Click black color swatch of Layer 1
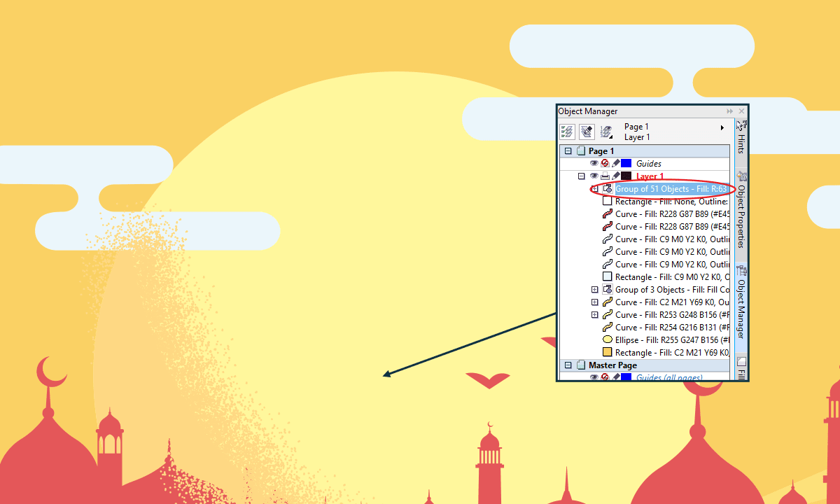Image resolution: width=840 pixels, height=504 pixels. (626, 176)
